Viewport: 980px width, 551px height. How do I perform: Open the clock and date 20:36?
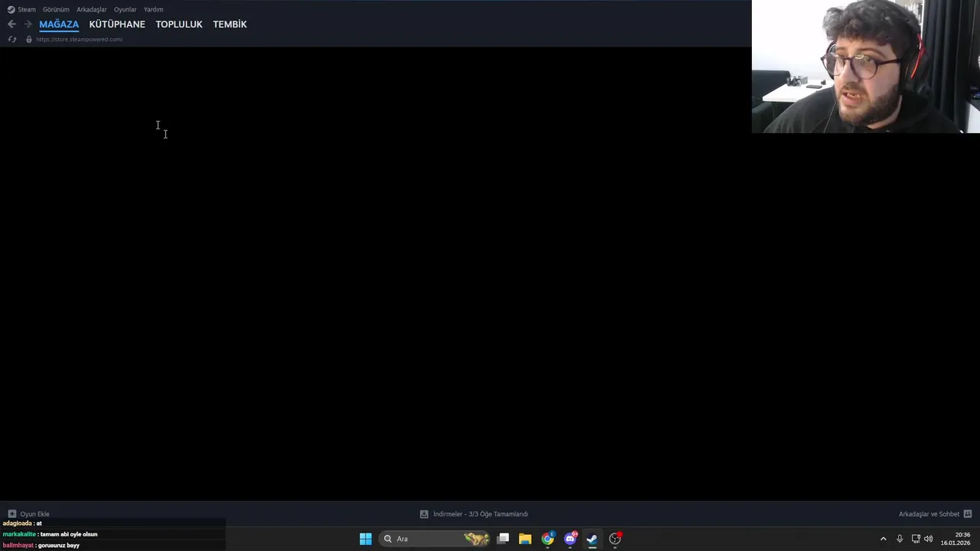955,539
